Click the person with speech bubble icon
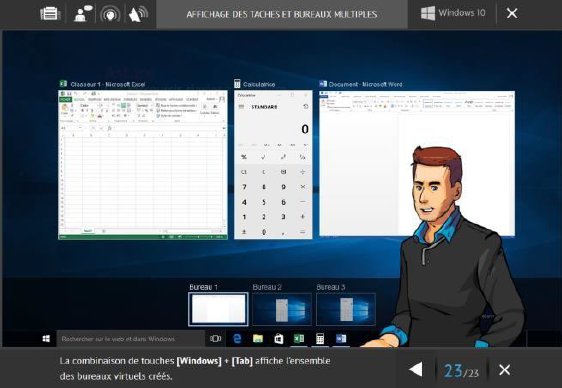 point(82,14)
